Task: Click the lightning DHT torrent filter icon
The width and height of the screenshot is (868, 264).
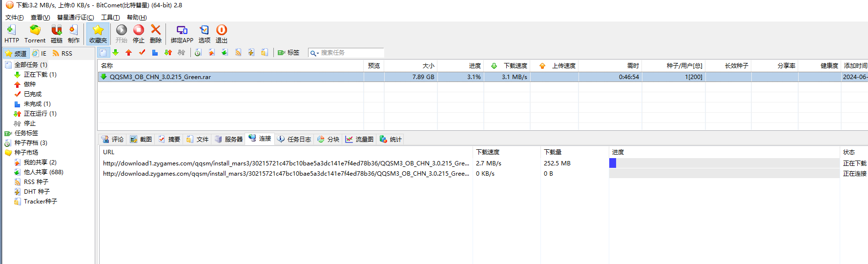Action: tap(251, 53)
